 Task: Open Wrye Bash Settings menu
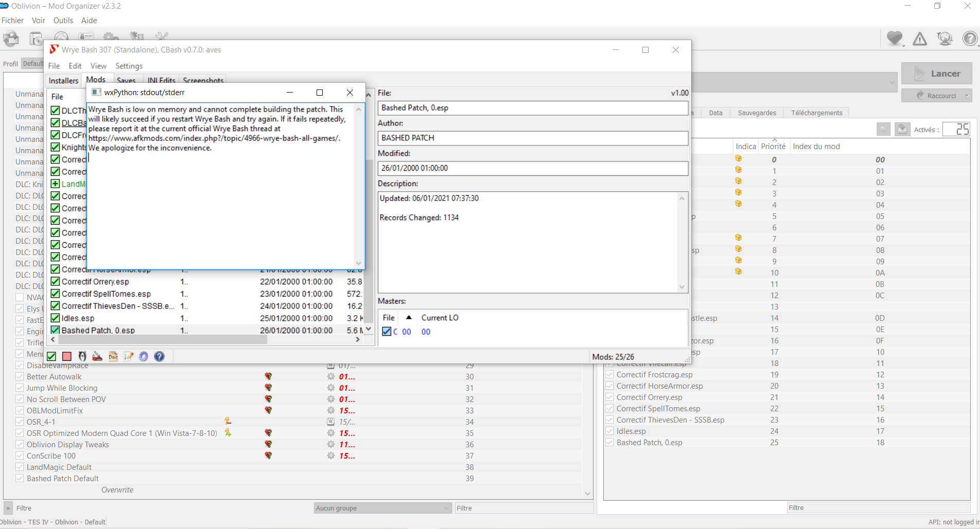(129, 66)
